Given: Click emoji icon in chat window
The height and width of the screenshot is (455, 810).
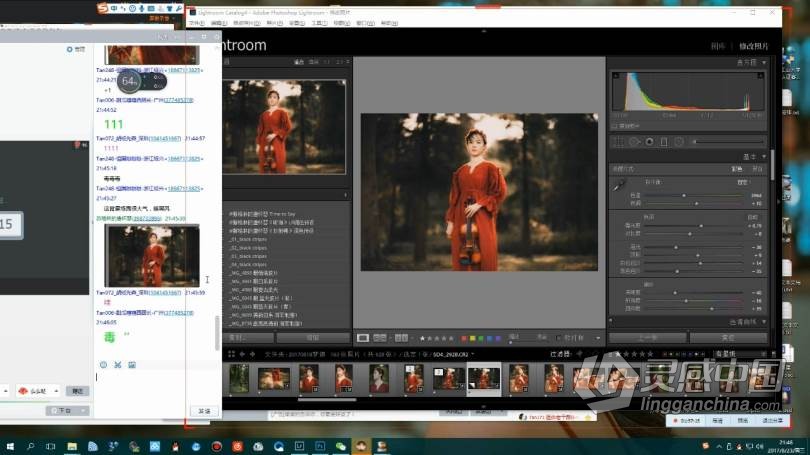Looking at the screenshot, I should pos(103,365).
